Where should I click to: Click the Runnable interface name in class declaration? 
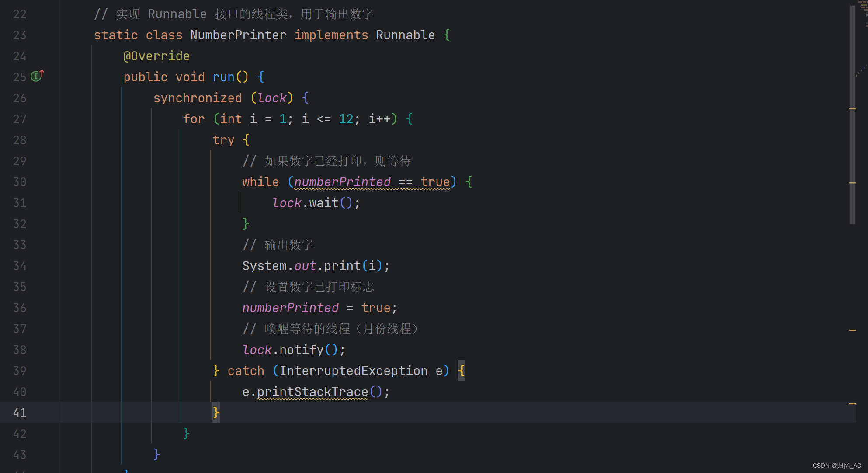pos(405,35)
